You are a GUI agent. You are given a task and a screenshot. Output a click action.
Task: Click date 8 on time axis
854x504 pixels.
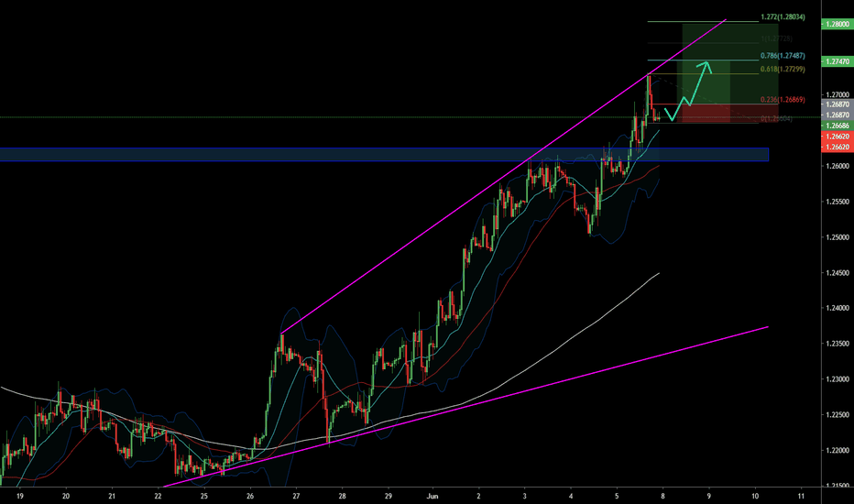coord(662,497)
